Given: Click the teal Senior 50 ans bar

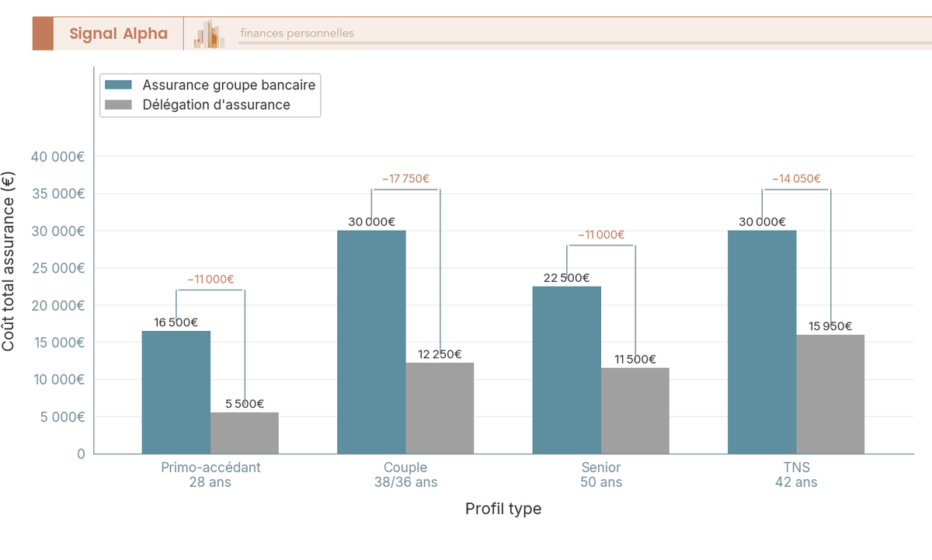Looking at the screenshot, I should point(566,369).
